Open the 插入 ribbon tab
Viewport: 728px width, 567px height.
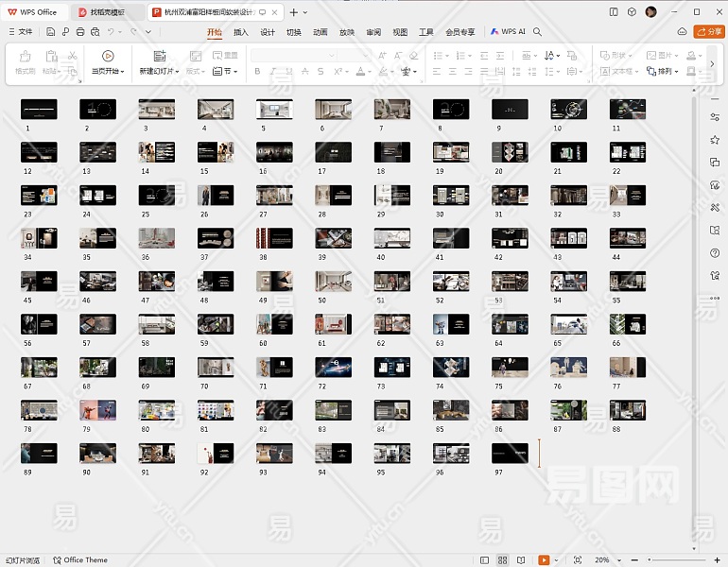[241, 32]
